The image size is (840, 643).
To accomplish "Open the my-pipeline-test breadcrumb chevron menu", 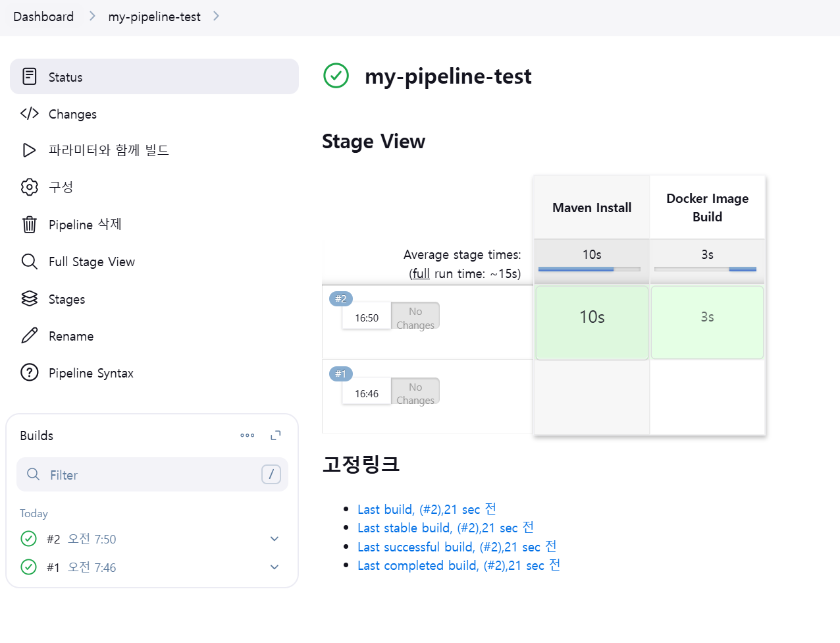I will (216, 16).
